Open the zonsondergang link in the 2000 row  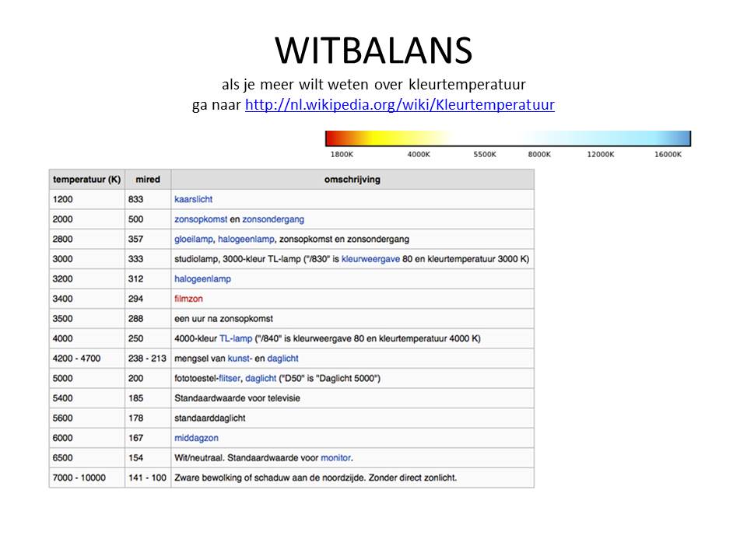[273, 219]
